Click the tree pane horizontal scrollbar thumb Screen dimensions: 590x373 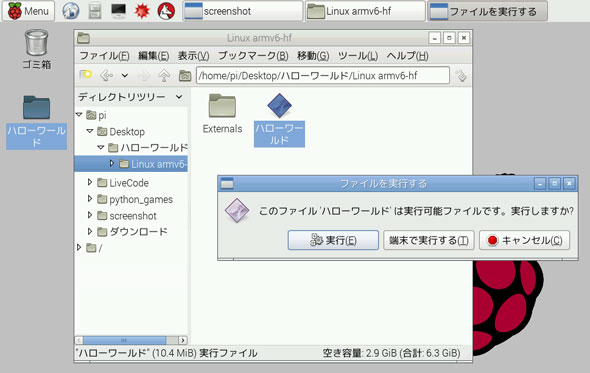[124, 340]
